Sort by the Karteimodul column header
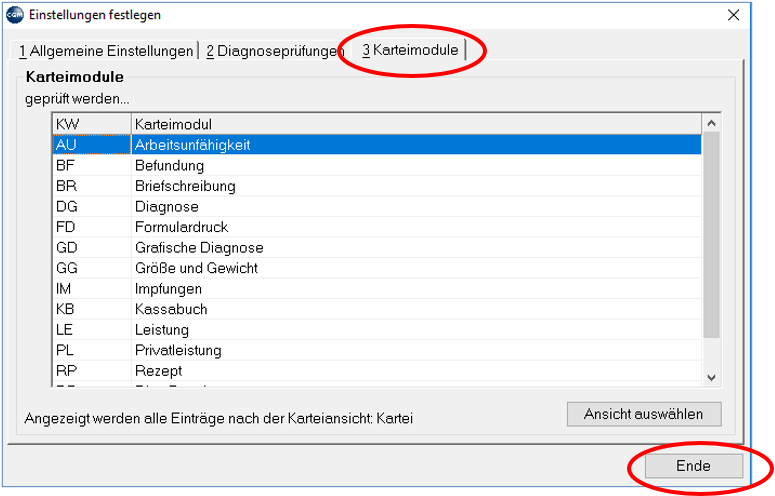 [x=416, y=124]
